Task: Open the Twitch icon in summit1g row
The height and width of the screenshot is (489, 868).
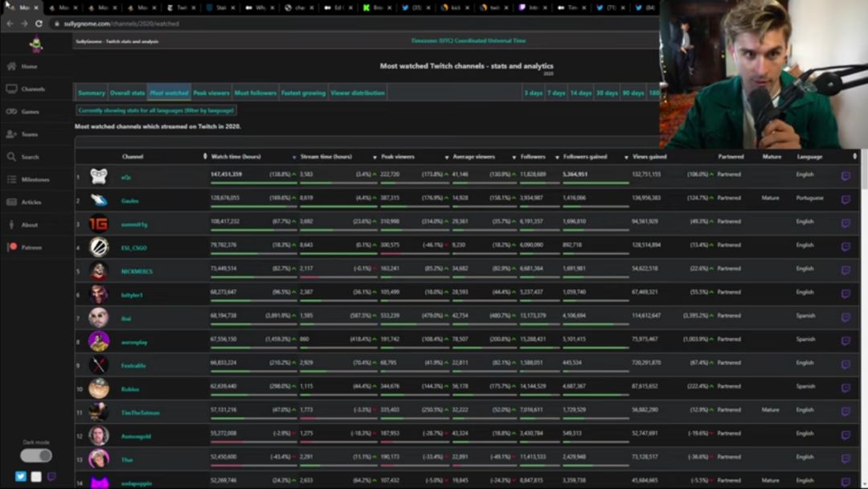Action: 845,223
